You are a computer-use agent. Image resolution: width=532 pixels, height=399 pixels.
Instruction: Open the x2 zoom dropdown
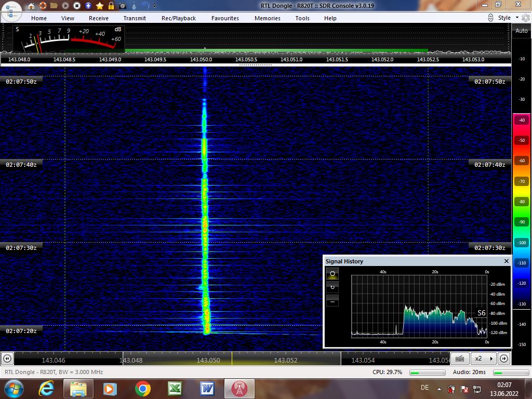[x=484, y=358]
